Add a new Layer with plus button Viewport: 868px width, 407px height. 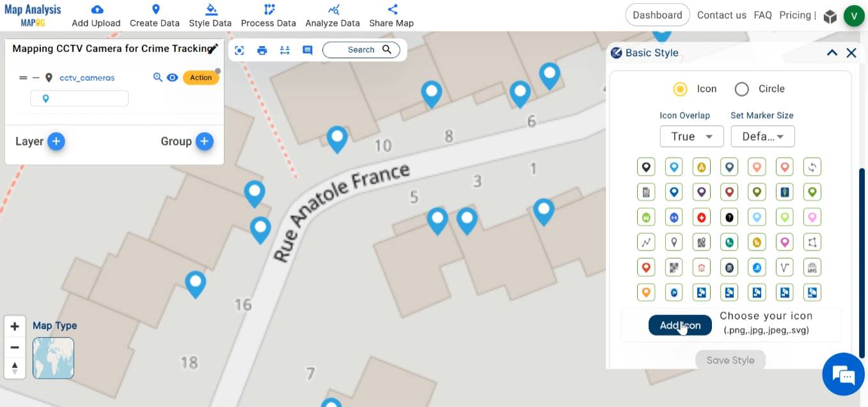(56, 141)
